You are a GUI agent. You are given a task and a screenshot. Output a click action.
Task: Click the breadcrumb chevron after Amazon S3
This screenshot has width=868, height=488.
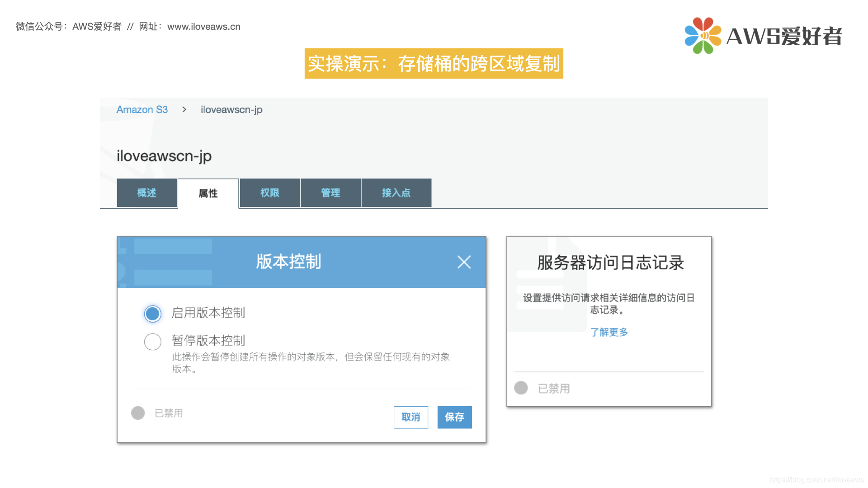click(x=184, y=109)
